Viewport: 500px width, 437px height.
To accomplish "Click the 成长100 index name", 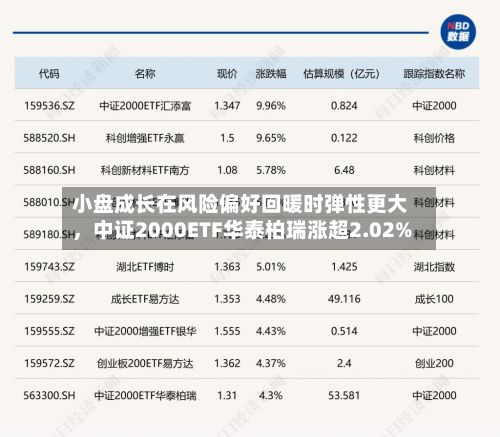I will 434,299.
